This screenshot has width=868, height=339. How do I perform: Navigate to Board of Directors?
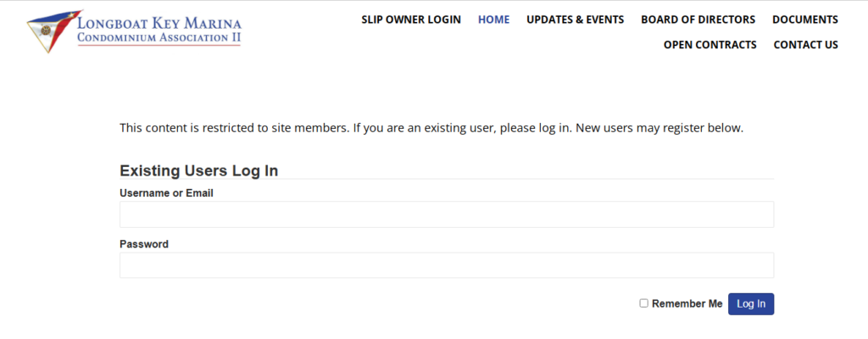[698, 19]
